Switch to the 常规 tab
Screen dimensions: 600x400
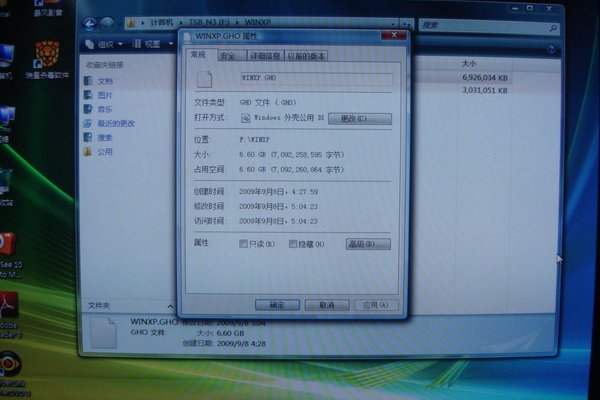coord(199,55)
